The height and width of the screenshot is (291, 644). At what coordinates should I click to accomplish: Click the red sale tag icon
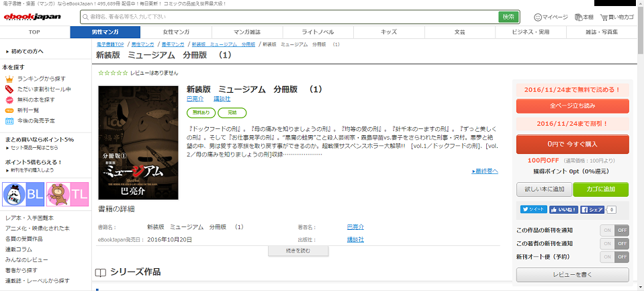click(9, 89)
